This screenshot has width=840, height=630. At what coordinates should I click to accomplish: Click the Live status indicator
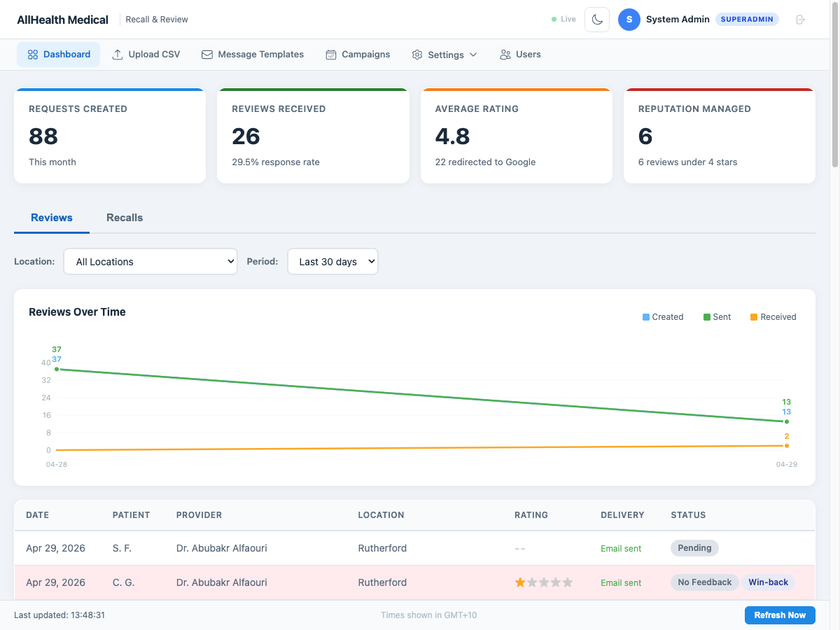pos(563,19)
